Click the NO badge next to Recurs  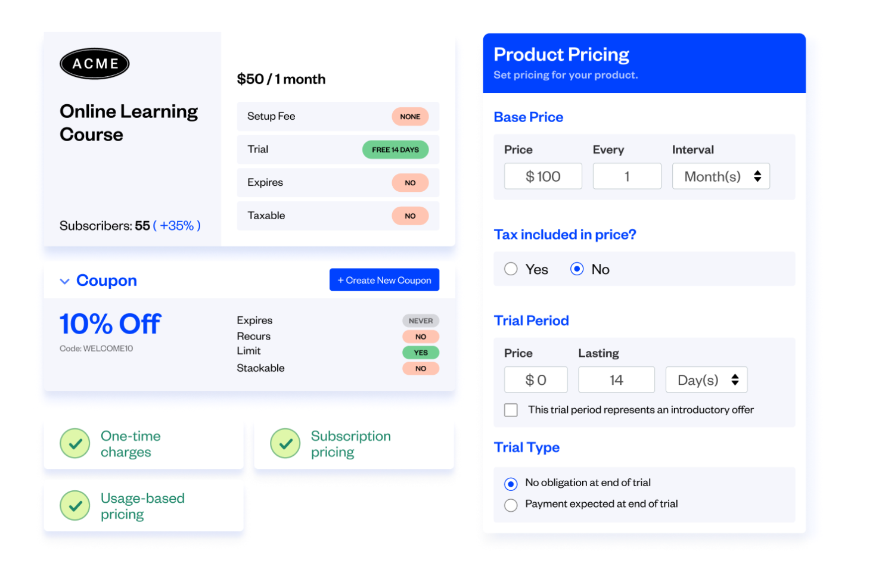421,336
